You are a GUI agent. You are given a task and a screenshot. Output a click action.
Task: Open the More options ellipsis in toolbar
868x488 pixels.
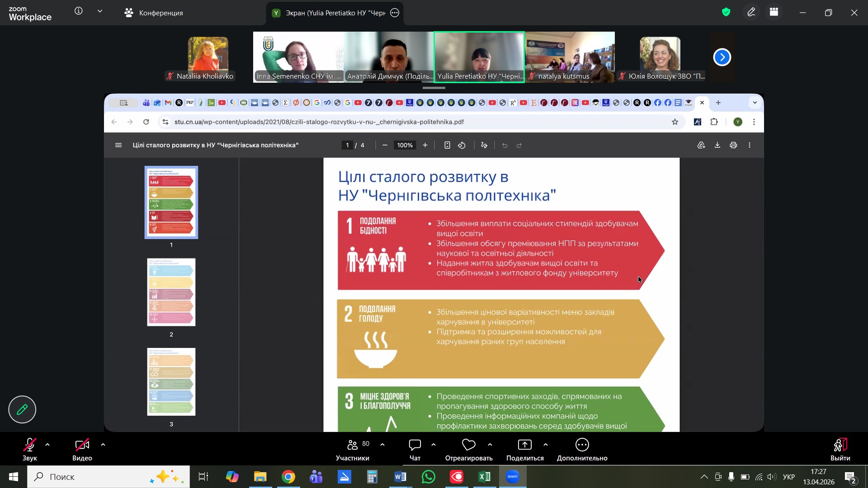tap(582, 445)
